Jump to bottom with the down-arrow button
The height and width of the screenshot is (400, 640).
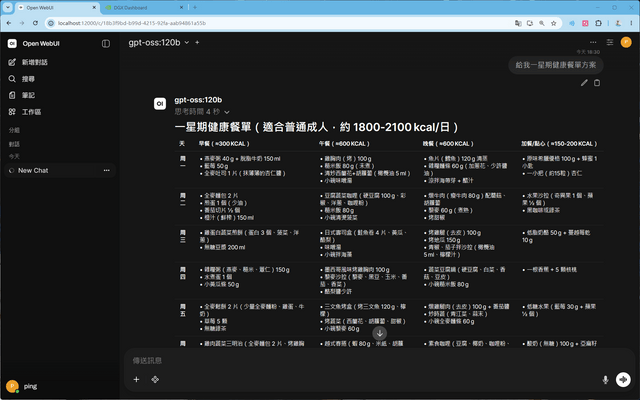pos(380,333)
